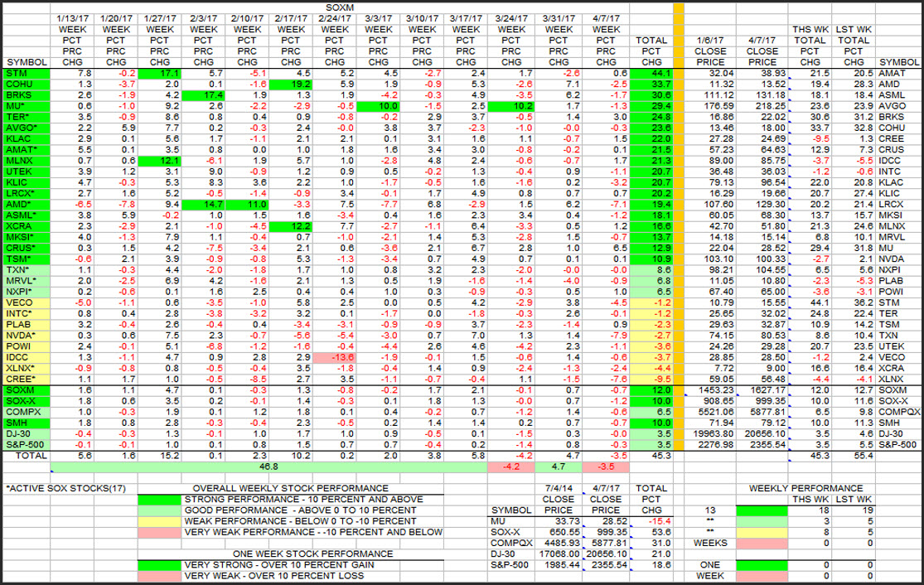Click the SOXM title at top of sheet
Screen dimensions: 924x585
pos(335,7)
